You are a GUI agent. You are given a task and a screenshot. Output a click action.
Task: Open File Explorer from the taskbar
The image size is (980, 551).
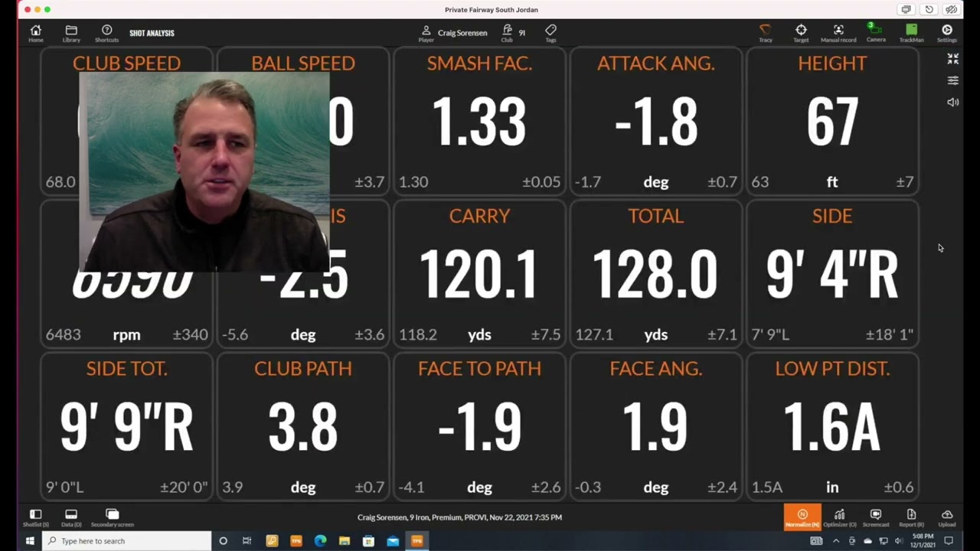(x=345, y=541)
